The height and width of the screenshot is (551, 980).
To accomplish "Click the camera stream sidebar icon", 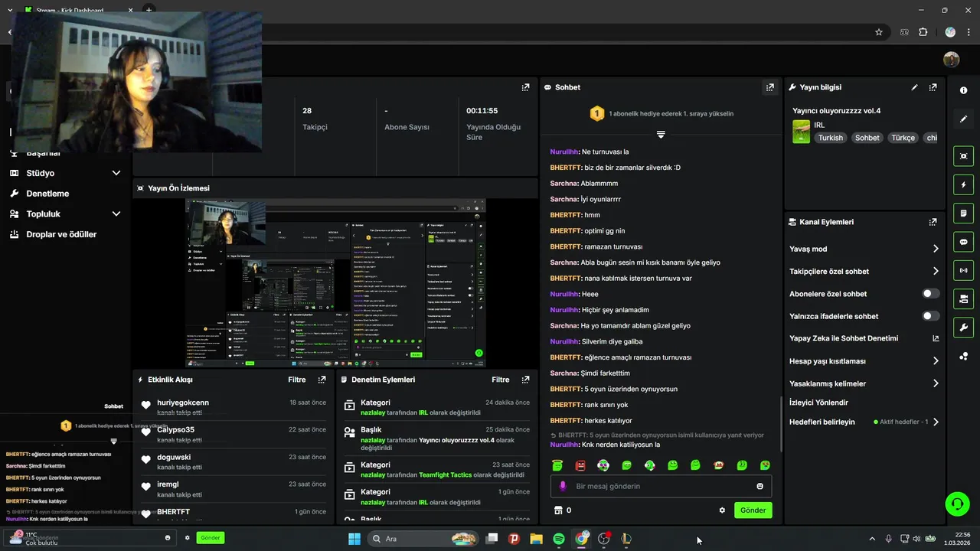I will (x=963, y=298).
